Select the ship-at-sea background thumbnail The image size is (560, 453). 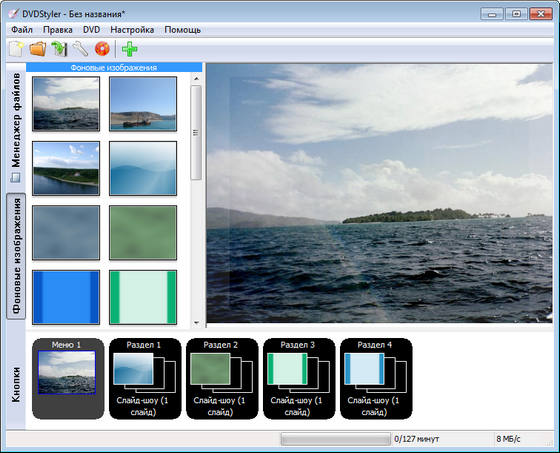click(143, 104)
